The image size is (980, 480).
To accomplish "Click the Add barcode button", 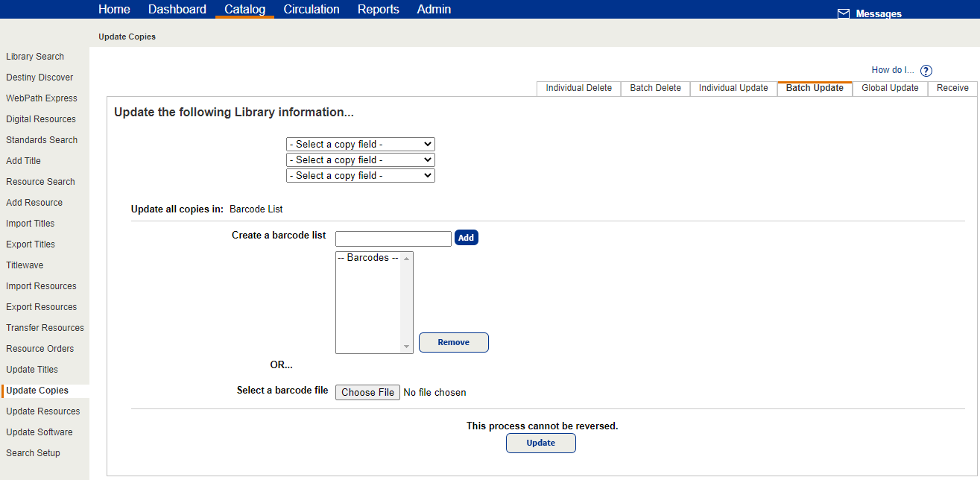I will tap(466, 238).
